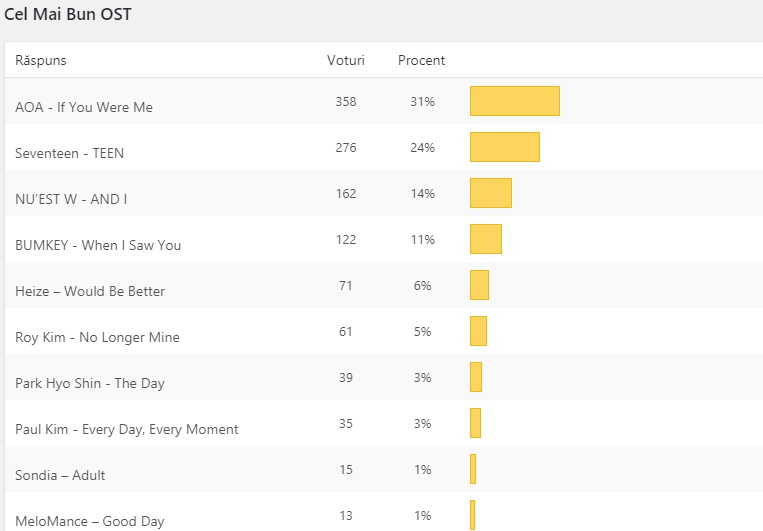Select the NU'EST W - AND I entry
The image size is (763, 531).
pyautogui.click(x=71, y=199)
